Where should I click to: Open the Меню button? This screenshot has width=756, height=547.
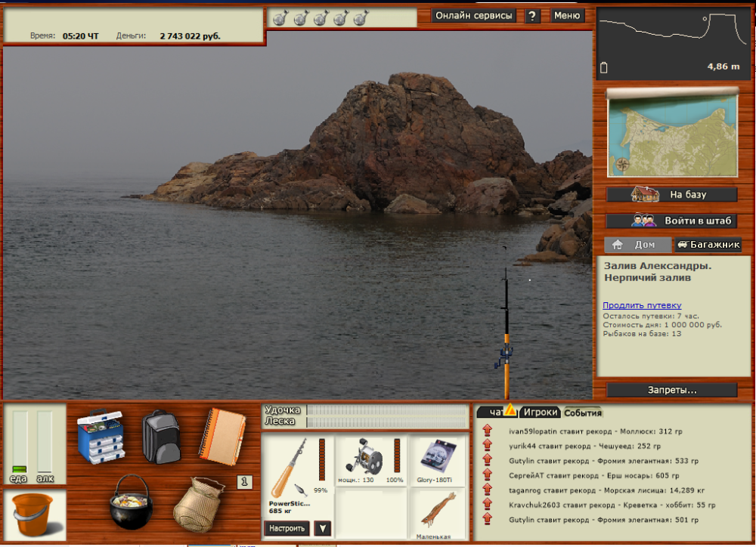pyautogui.click(x=567, y=15)
